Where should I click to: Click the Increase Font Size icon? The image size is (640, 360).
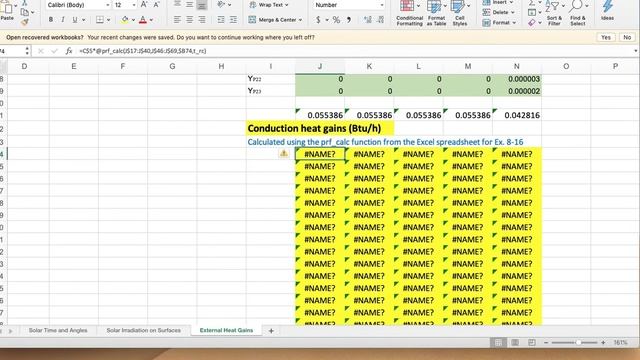pyautogui.click(x=144, y=5)
